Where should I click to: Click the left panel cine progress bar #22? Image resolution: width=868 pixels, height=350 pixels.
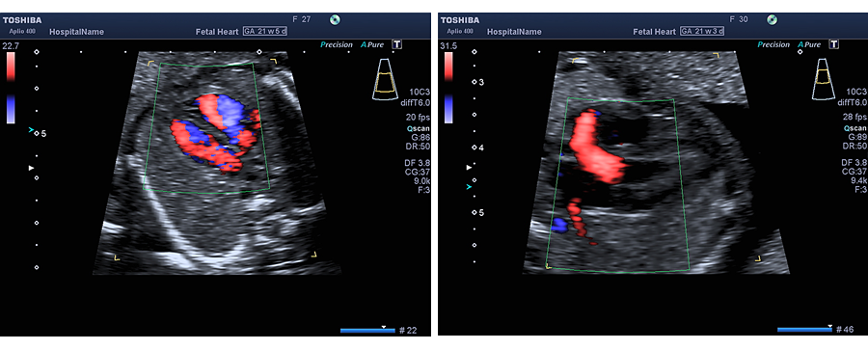coord(367,331)
